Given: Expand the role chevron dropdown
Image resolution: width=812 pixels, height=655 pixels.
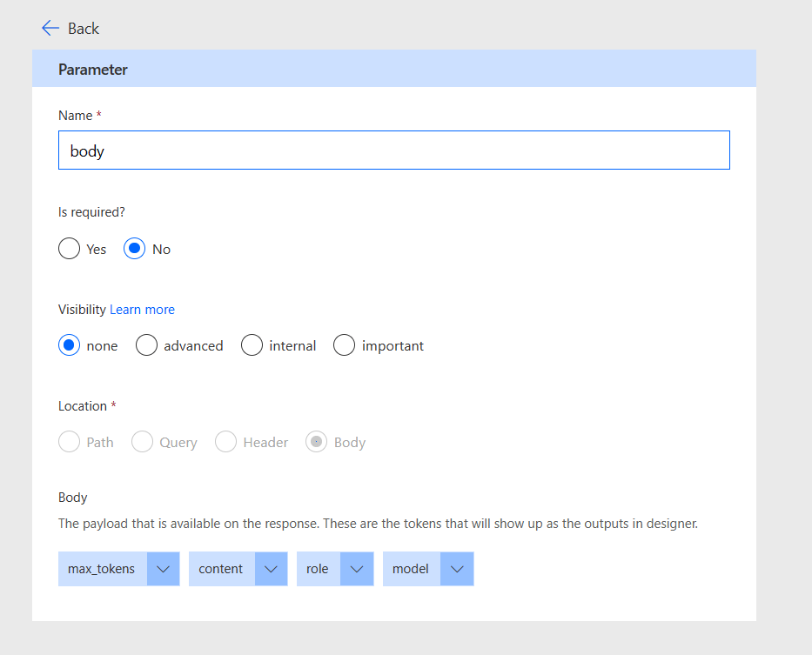Looking at the screenshot, I should (x=357, y=569).
